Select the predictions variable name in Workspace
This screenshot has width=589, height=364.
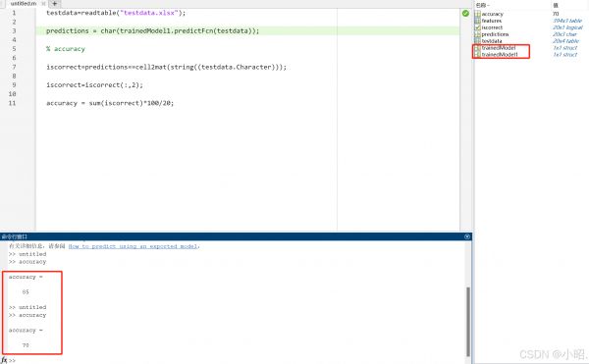495,34
